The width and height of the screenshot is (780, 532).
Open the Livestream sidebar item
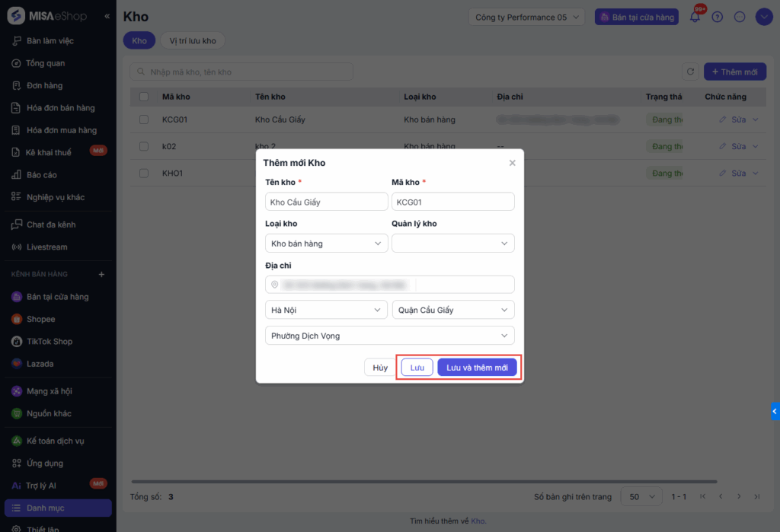pyautogui.click(x=46, y=247)
